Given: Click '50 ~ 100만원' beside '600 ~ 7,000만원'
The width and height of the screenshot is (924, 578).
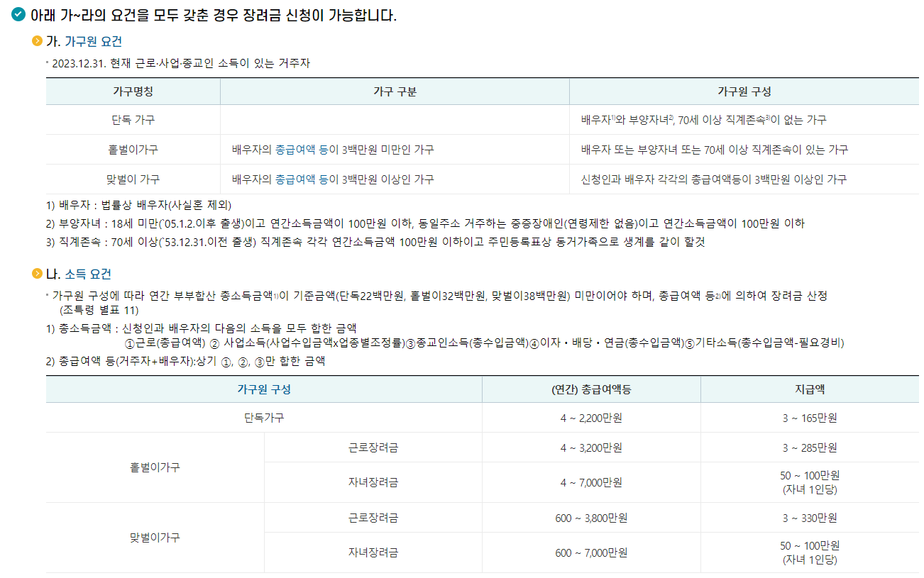Looking at the screenshot, I should tap(810, 545).
